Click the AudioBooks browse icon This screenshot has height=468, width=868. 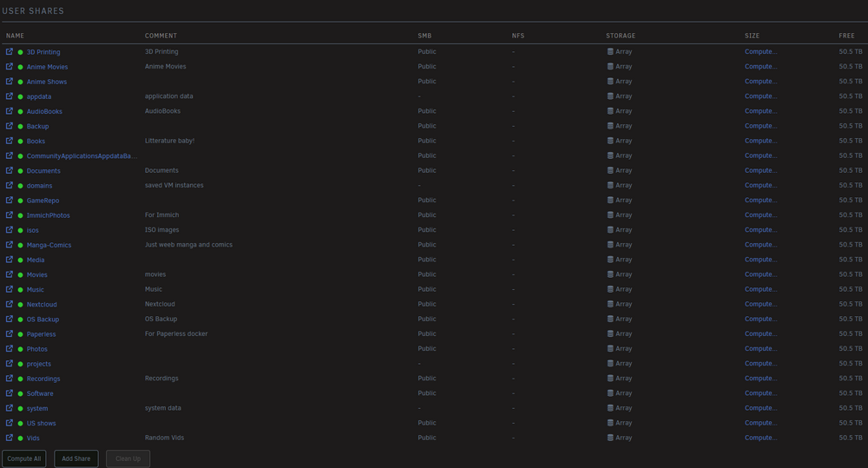(x=10, y=111)
